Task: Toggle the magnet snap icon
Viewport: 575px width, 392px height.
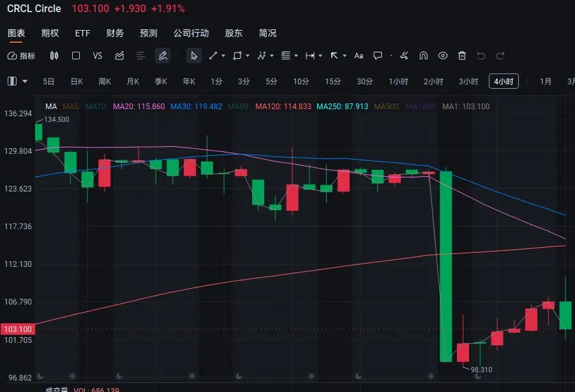Action: point(424,56)
